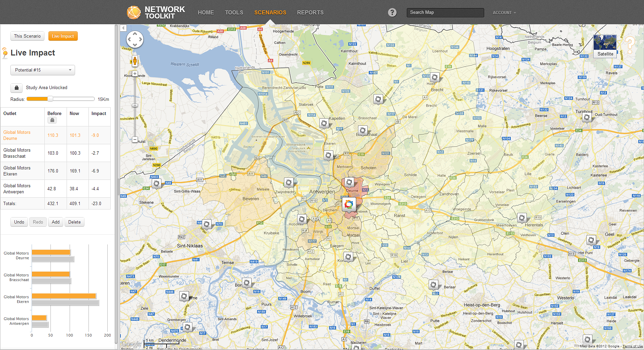Screen dimensions: 644x350
Task: Click the help question mark in header
Action: [392, 12]
